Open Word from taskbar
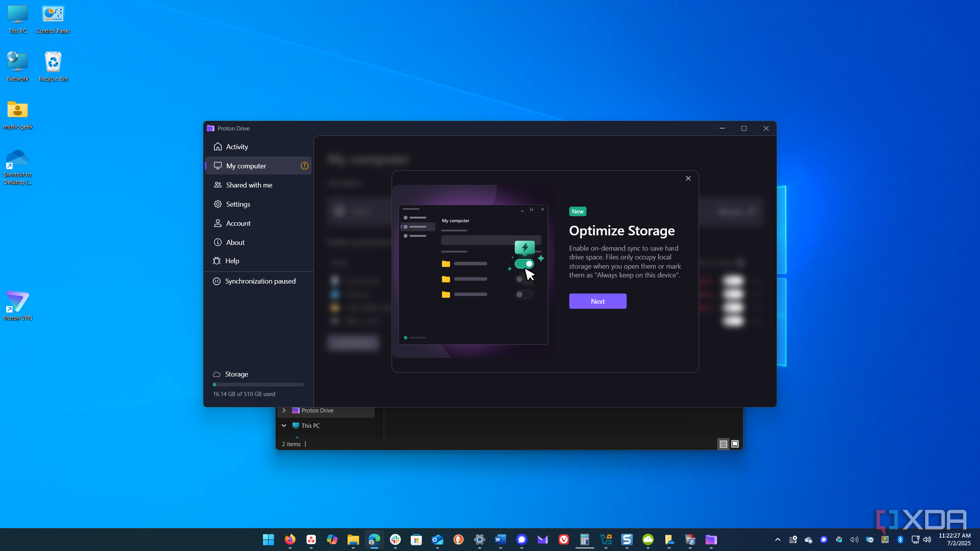This screenshot has width=980, height=551. (500, 540)
